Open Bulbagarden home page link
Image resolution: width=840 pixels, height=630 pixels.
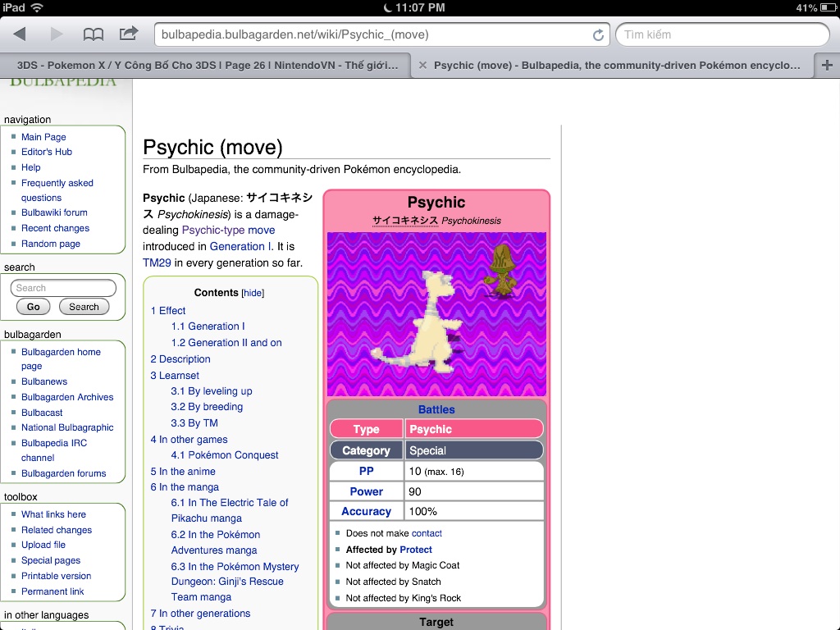tap(61, 359)
